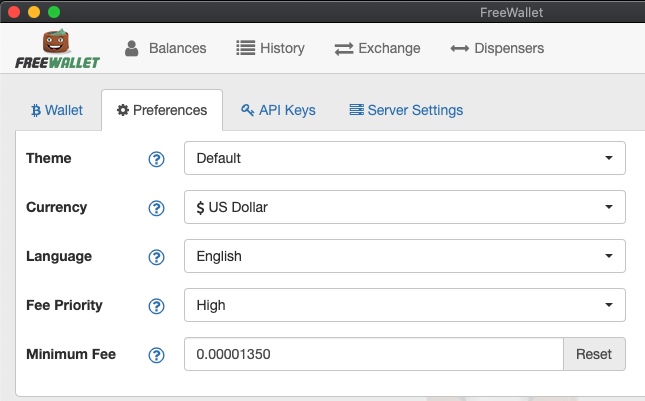The width and height of the screenshot is (645, 401).
Task: Click the key icon on API Keys tab
Action: point(247,110)
